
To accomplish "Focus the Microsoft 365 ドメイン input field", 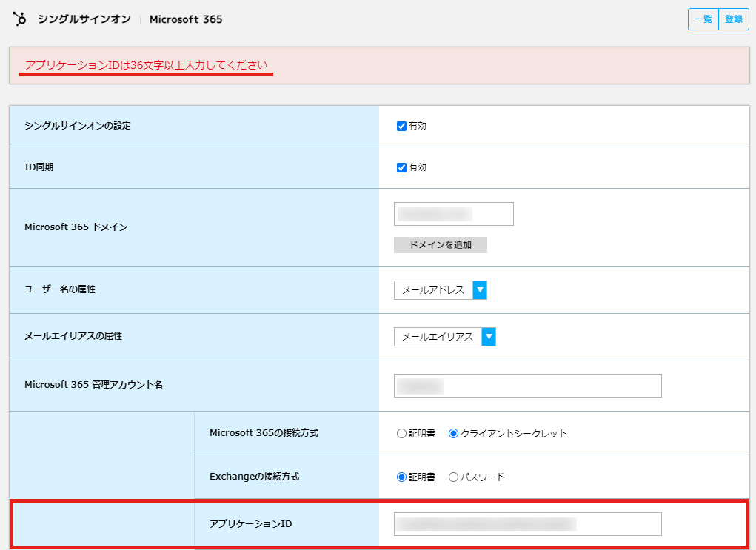I will coord(454,214).
